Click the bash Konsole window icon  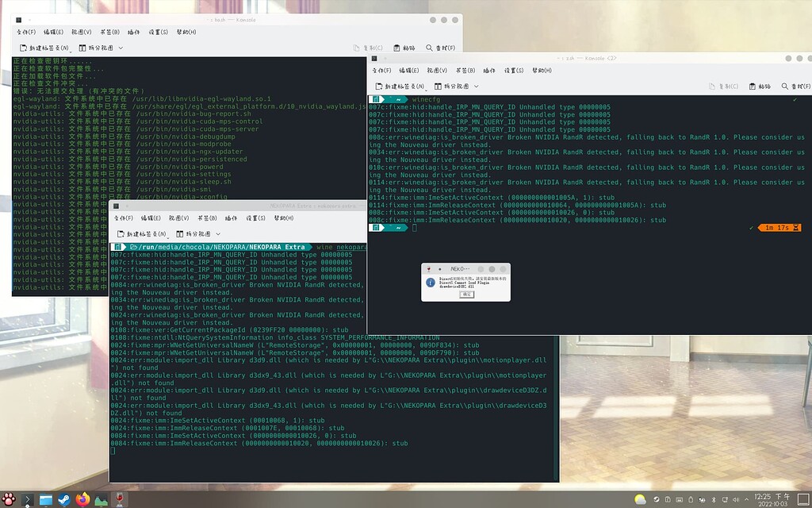coord(19,20)
